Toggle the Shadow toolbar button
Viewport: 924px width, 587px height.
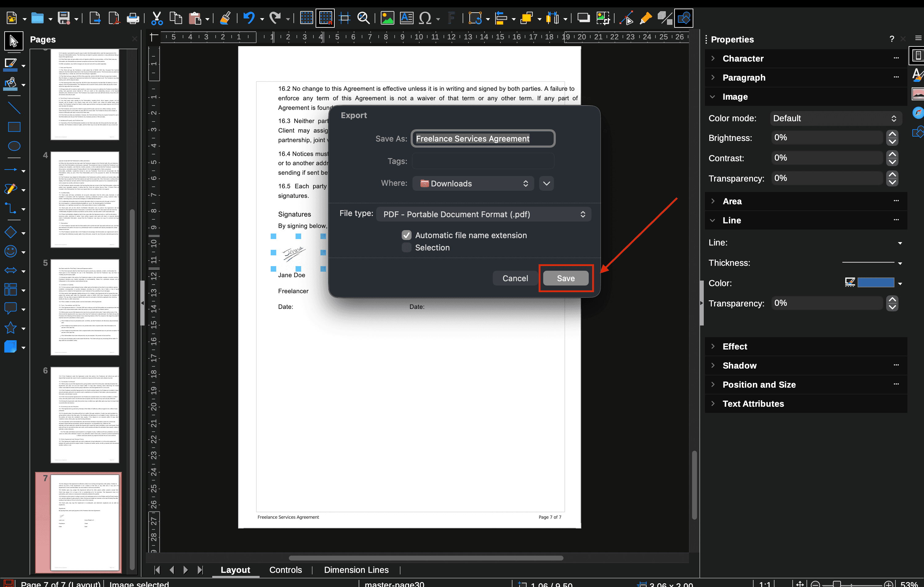(583, 18)
